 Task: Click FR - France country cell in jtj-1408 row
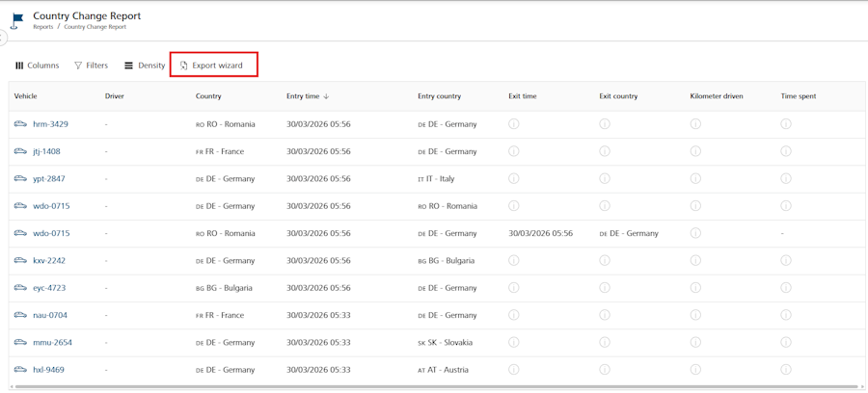coord(220,151)
